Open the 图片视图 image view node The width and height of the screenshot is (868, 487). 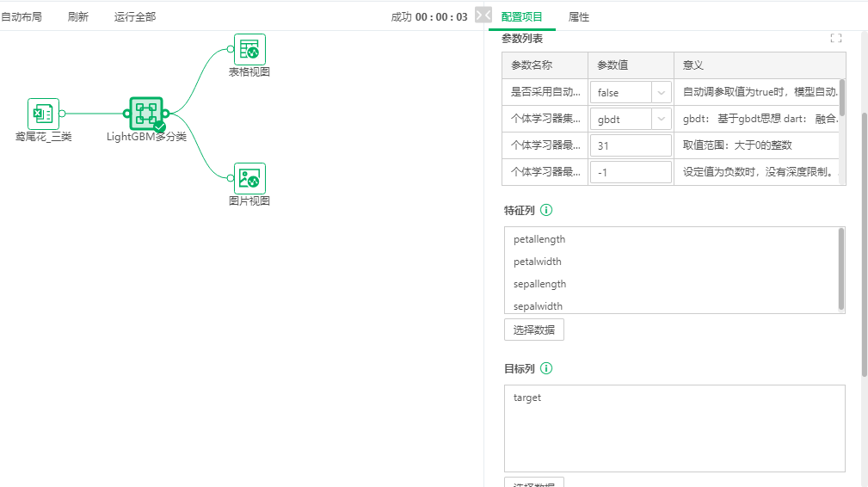click(x=249, y=178)
